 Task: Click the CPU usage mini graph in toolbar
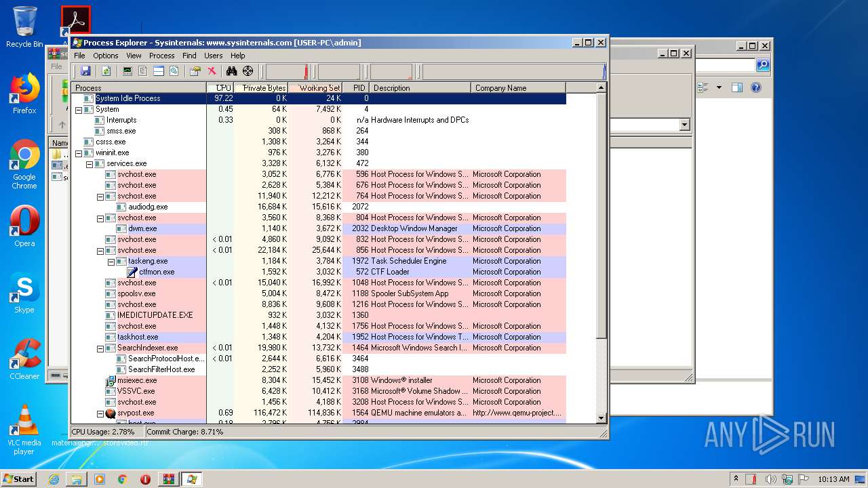pos(287,71)
